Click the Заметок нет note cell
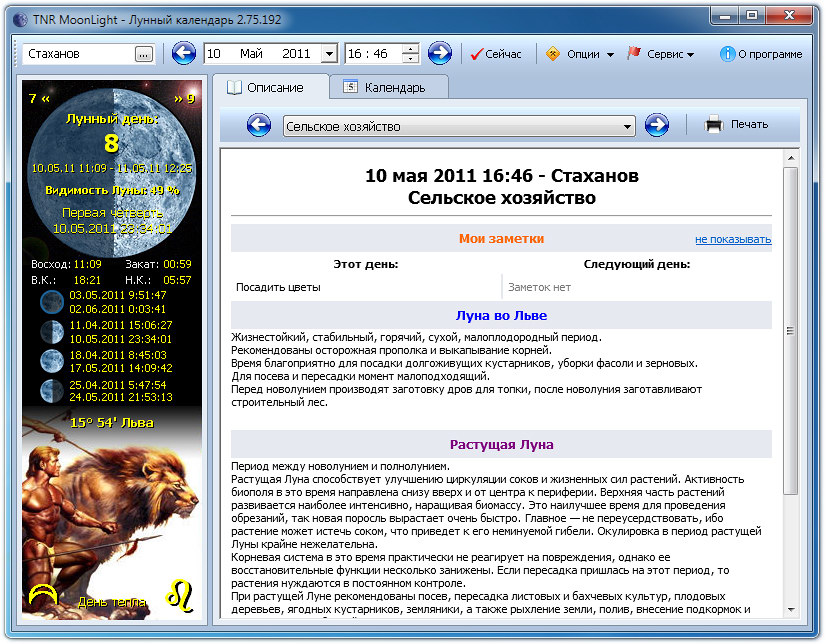The width and height of the screenshot is (826, 644). tap(539, 288)
